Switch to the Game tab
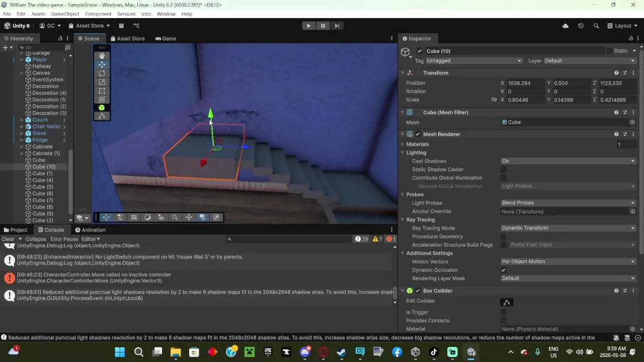Image resolution: width=644 pixels, height=362 pixels. click(x=166, y=38)
